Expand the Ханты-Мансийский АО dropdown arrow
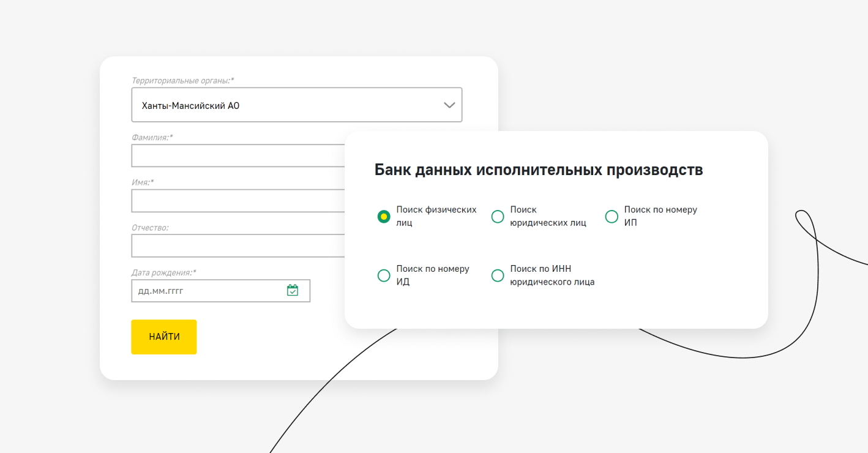Viewport: 868px width, 453px height. [x=449, y=105]
